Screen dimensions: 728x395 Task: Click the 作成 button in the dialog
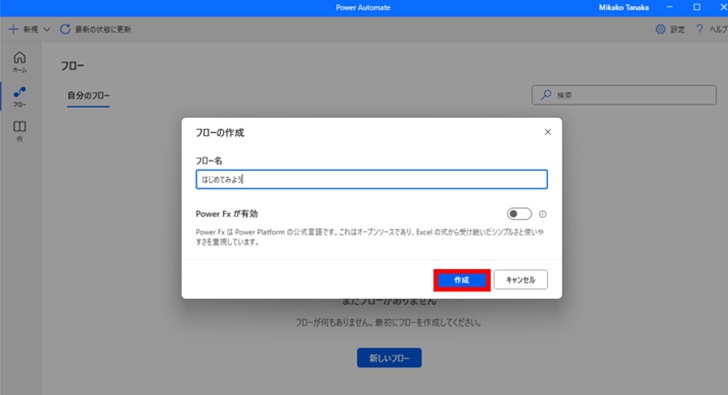click(462, 280)
